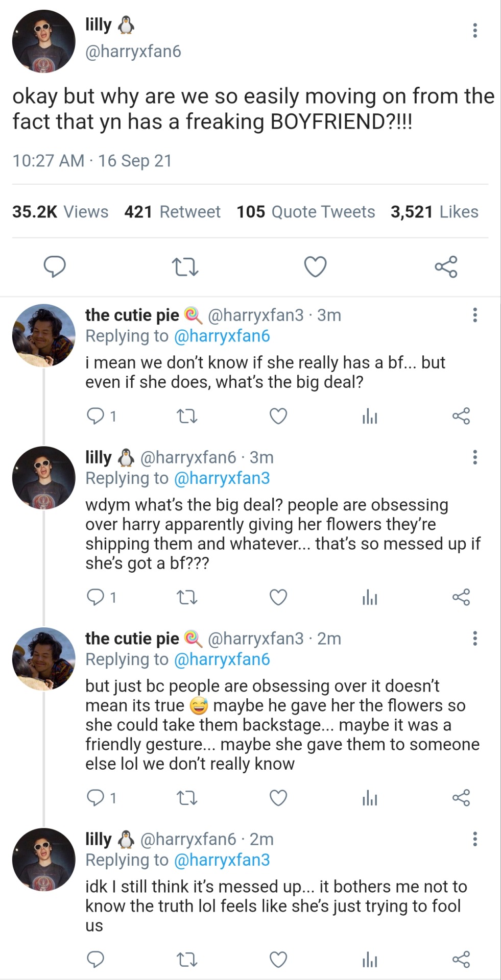This screenshot has height=980, width=501.
Task: Reply to lilly's "trying to fool us" tweet
Action: point(96,960)
